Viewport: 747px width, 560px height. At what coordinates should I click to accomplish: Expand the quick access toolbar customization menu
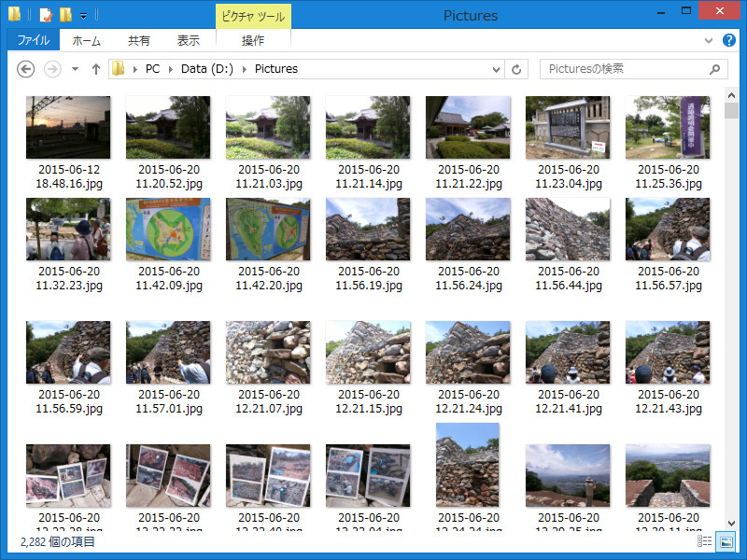coord(83,15)
